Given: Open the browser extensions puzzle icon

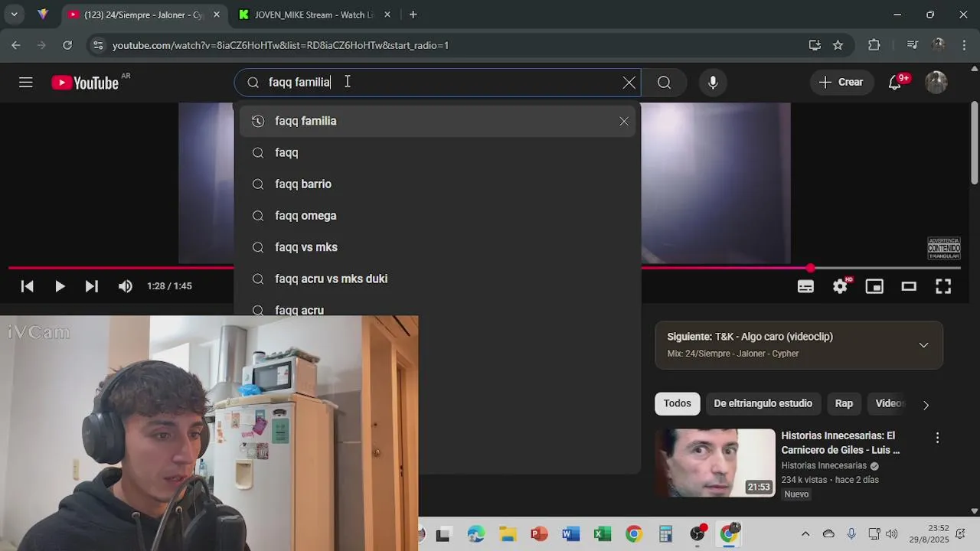Looking at the screenshot, I should 874,45.
